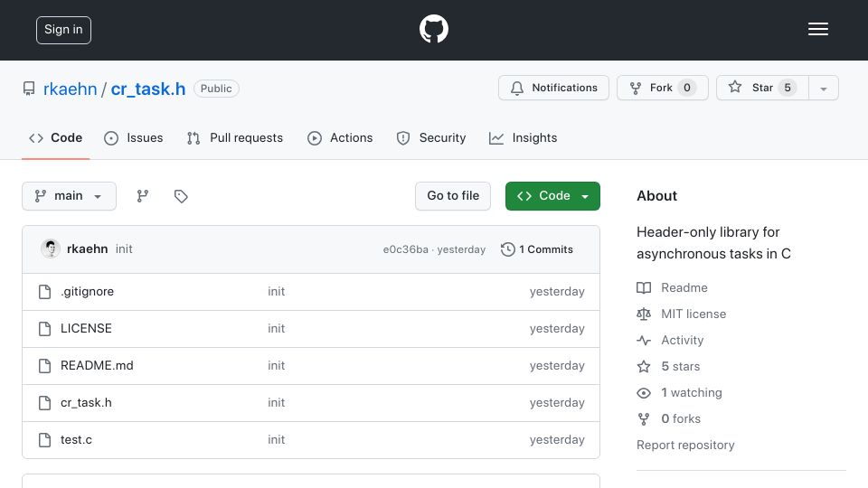Open the GitHub homepage logo
The width and height of the screenshot is (868, 488).
point(433,29)
